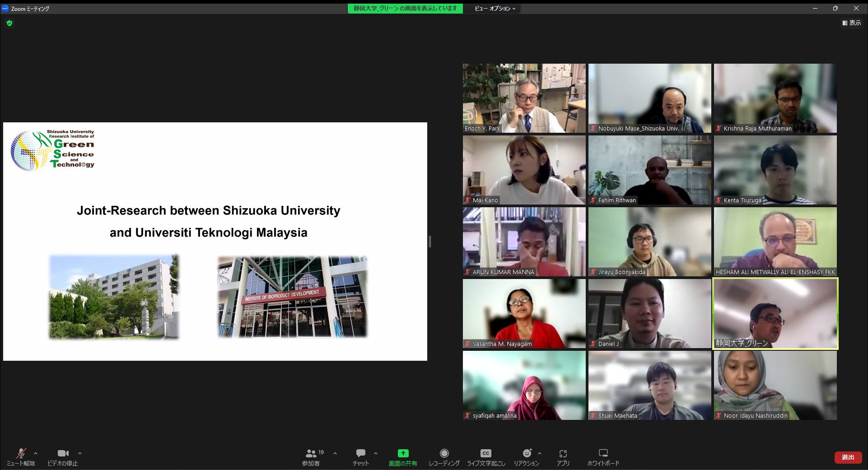Click green encryption shield icon
The image size is (868, 470).
pos(9,23)
